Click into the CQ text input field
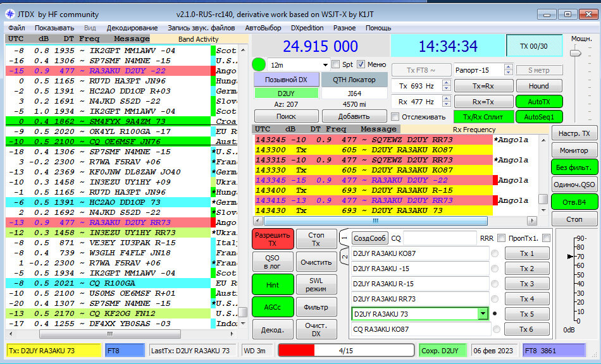The width and height of the screenshot is (601, 364). coord(440,238)
